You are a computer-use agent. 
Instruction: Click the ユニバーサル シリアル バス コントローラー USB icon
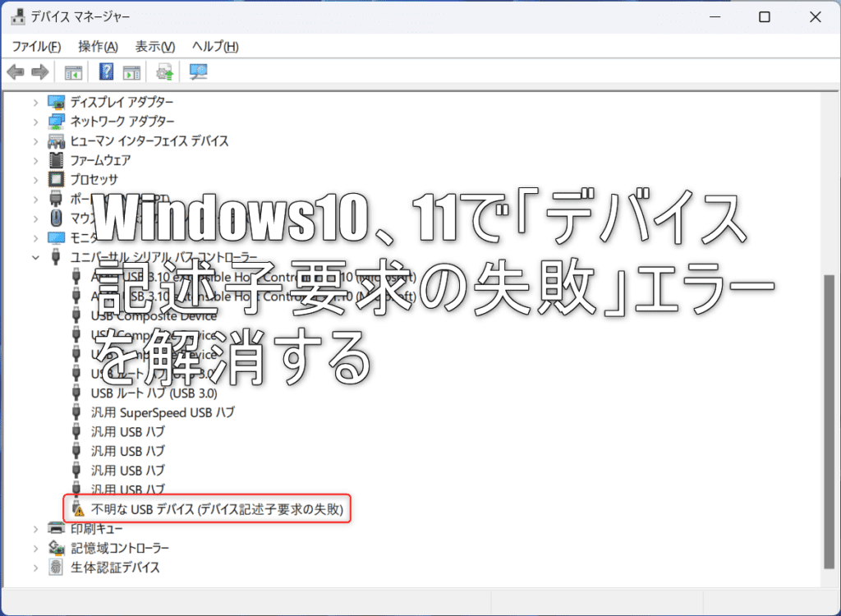(x=56, y=257)
